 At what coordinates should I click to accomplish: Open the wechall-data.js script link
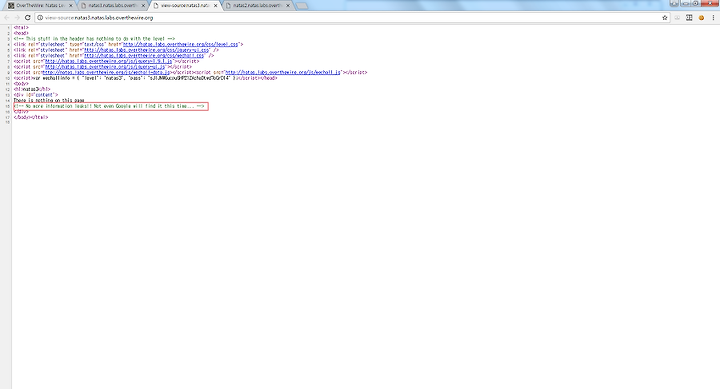(107, 72)
